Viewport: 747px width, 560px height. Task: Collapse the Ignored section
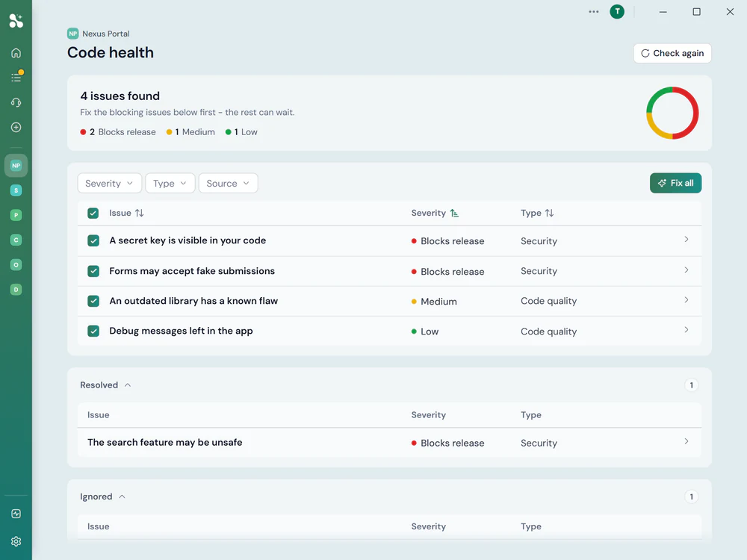pos(122,497)
